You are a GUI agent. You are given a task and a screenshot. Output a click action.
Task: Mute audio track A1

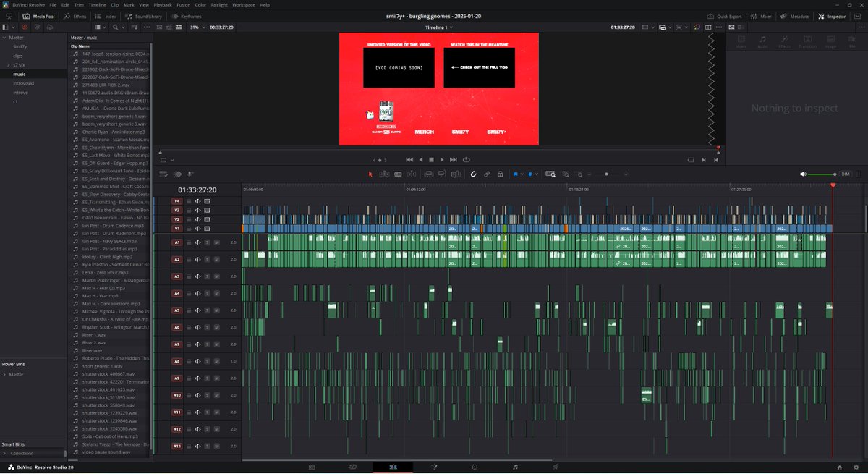[x=216, y=242]
